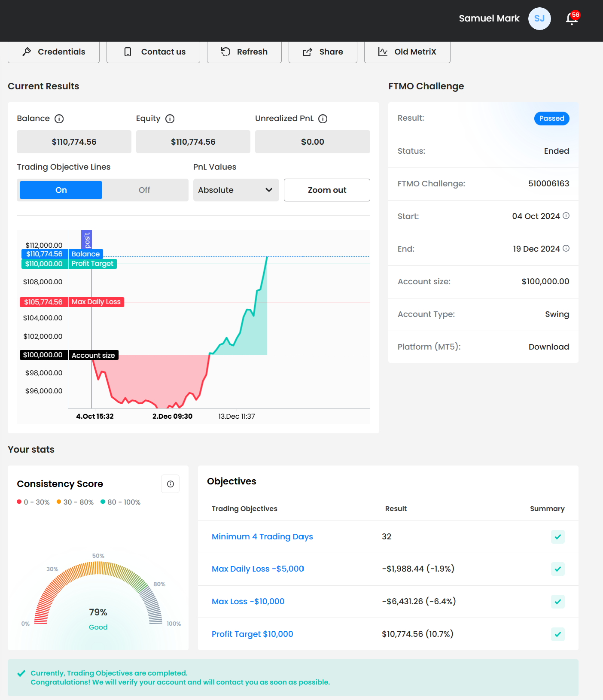Click the Max Daily Loss checkmark
603x700 pixels.
coord(558,569)
